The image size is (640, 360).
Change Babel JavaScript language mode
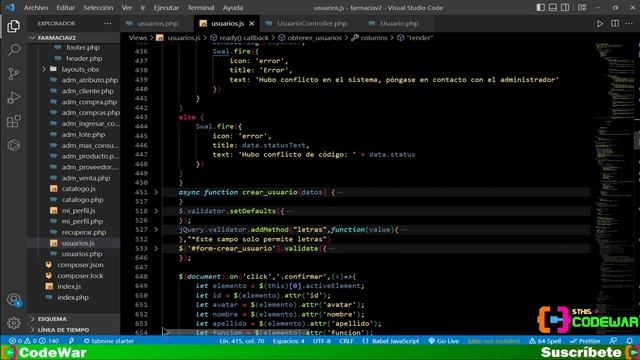point(391,341)
